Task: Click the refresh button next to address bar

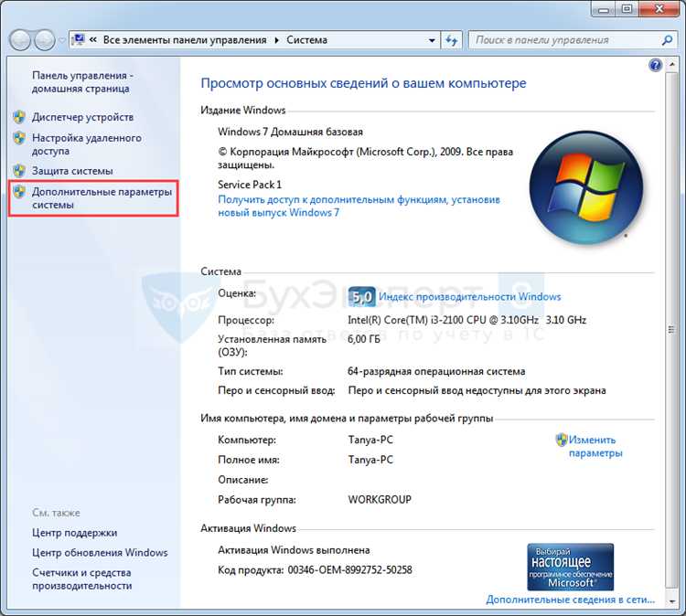Action: (451, 40)
